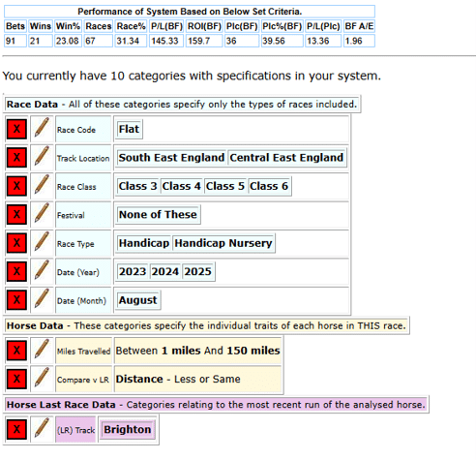The image size is (476, 460).
Task: Click the P/L(Plc) value 13.36
Action: point(323,41)
